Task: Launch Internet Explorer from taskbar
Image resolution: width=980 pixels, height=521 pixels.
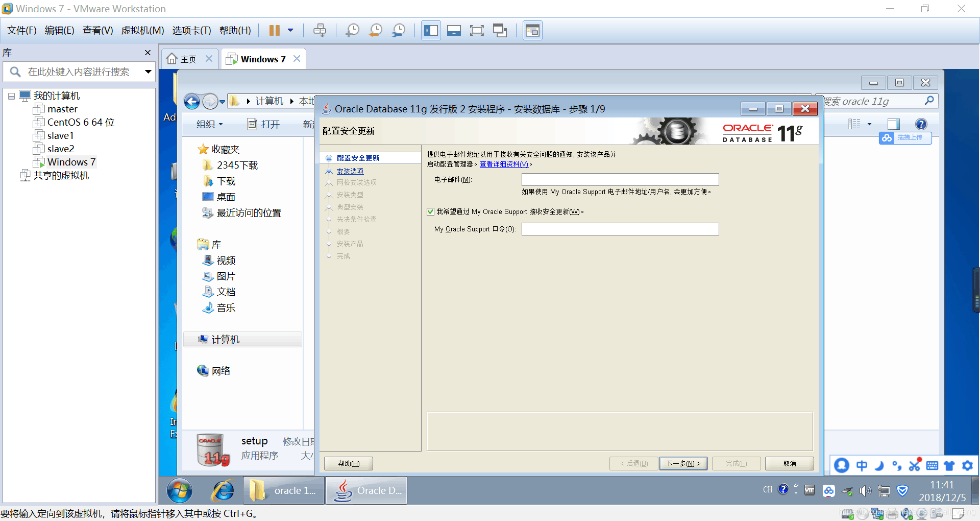Action: pos(223,491)
